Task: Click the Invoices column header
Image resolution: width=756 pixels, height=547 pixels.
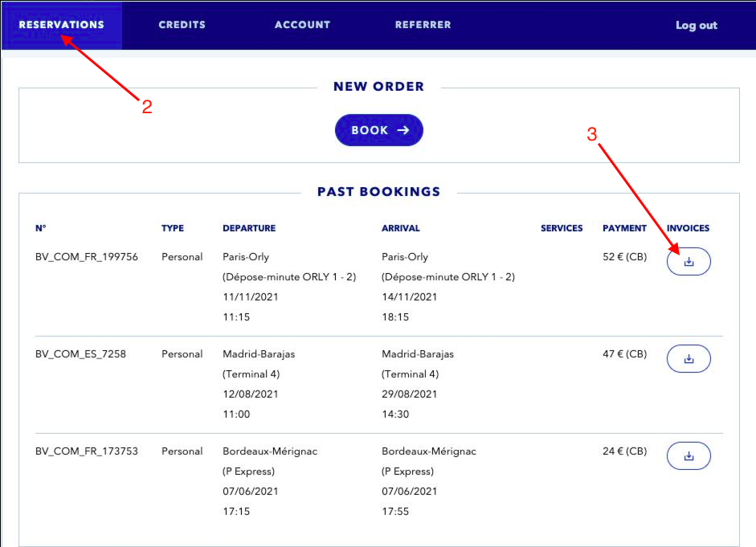Action: (688, 228)
